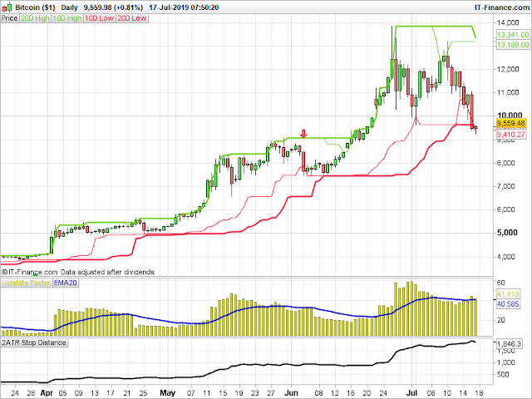This screenshot has height=399, width=532.
Task: Toggle the 10D Low legend label
Action: (99, 18)
